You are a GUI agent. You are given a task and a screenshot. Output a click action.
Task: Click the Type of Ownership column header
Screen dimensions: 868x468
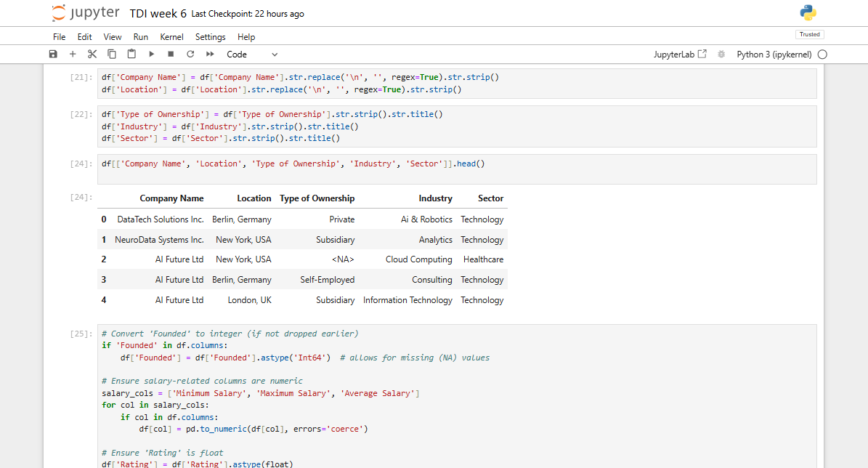(317, 198)
